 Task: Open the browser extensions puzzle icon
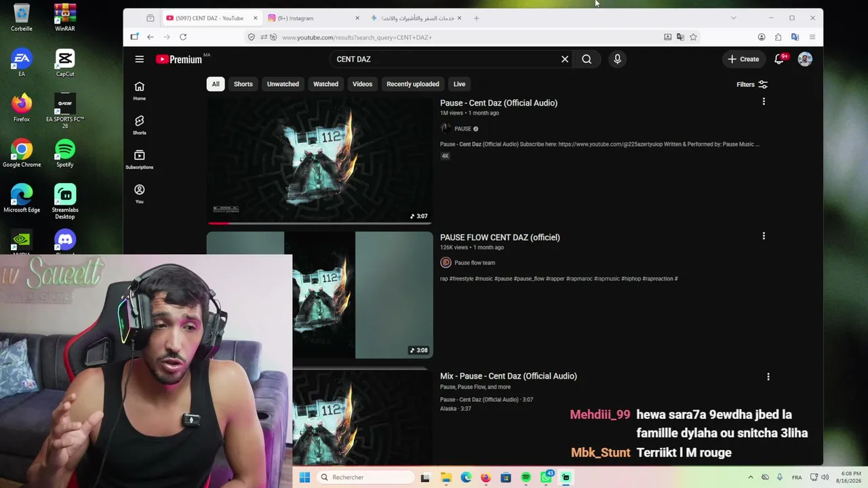point(778,37)
